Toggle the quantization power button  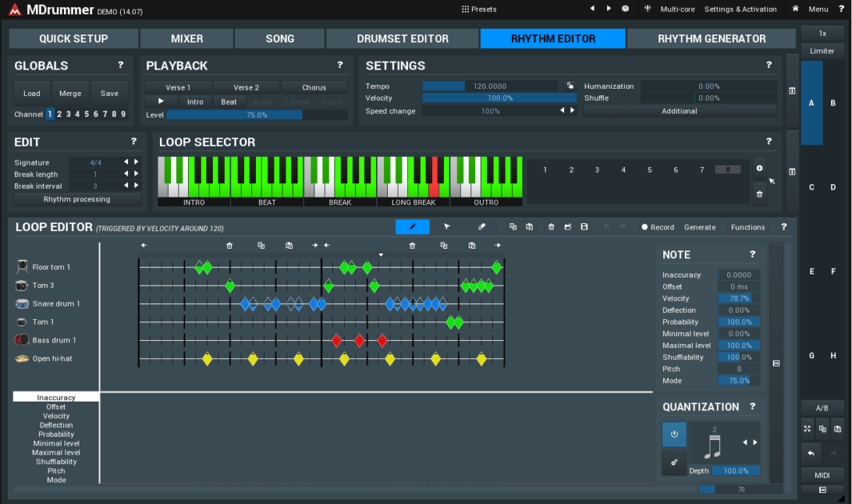[x=674, y=434]
